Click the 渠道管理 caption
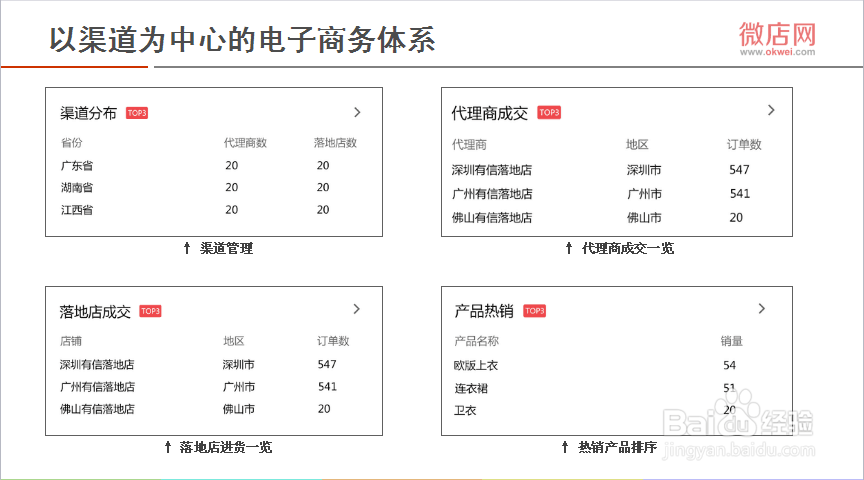The image size is (864, 480). (x=226, y=249)
